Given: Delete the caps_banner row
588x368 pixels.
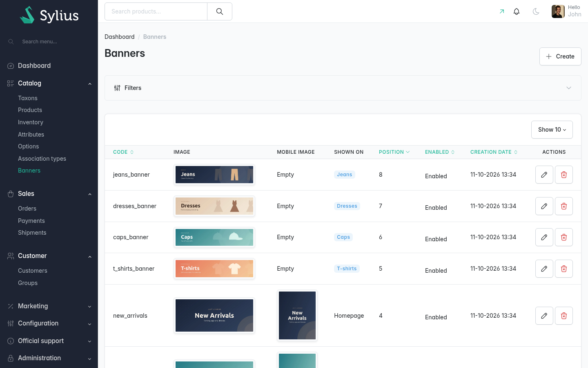Looking at the screenshot, I should (564, 237).
